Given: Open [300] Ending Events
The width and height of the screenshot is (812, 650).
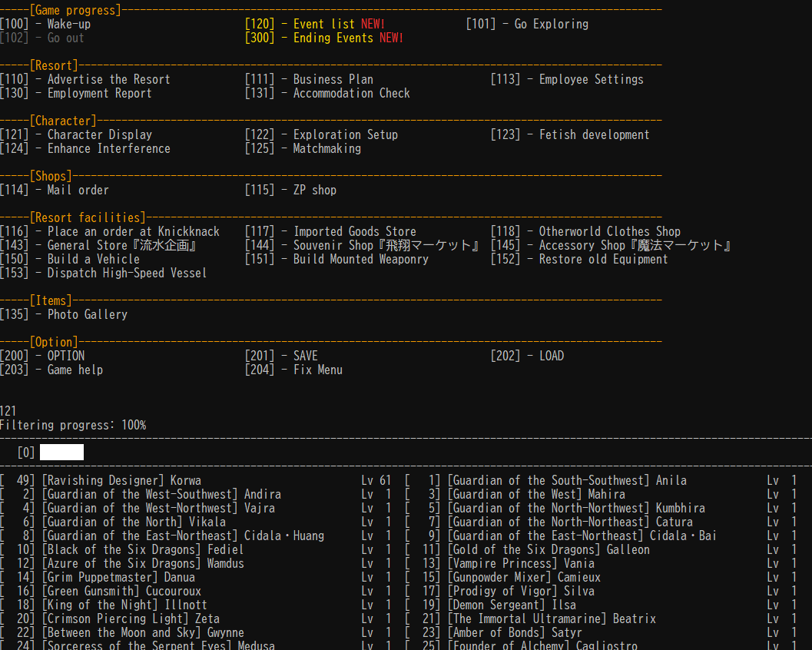Looking at the screenshot, I should 324,38.
